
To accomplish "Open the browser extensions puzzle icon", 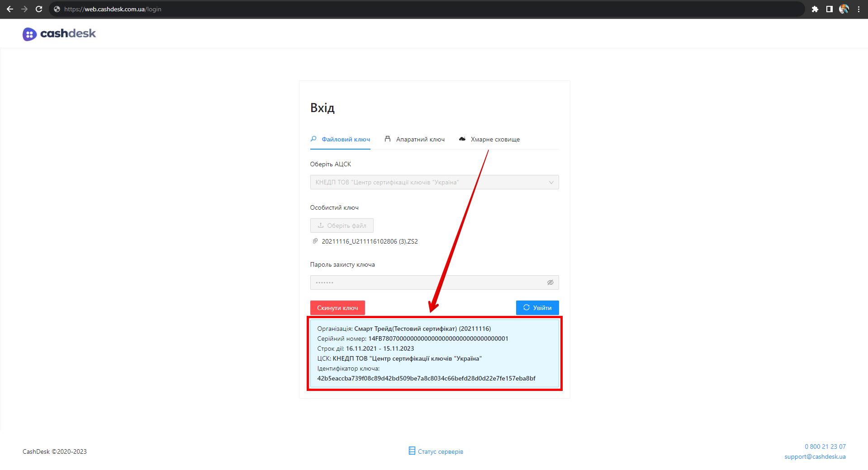I will point(815,9).
